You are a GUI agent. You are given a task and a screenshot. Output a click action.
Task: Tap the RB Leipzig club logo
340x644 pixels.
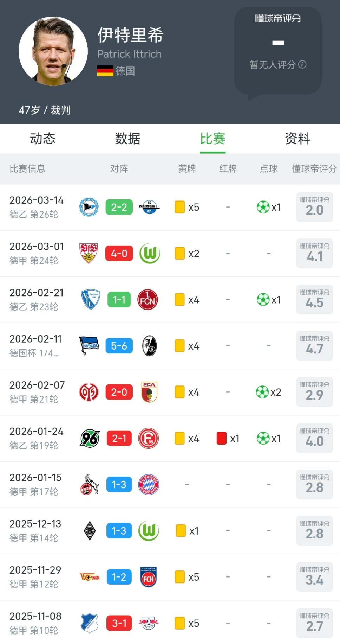point(149,623)
